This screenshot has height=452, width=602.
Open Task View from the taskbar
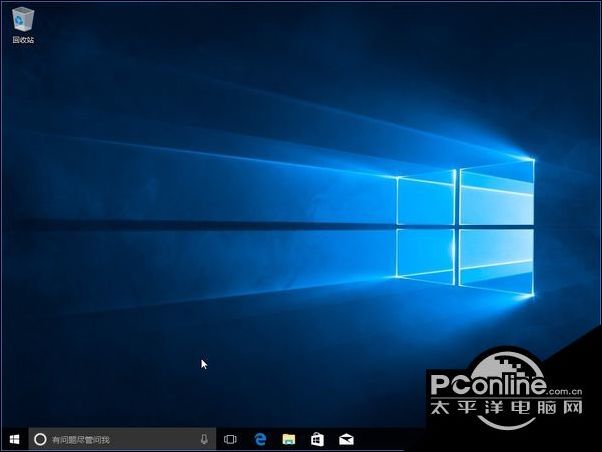click(x=230, y=439)
